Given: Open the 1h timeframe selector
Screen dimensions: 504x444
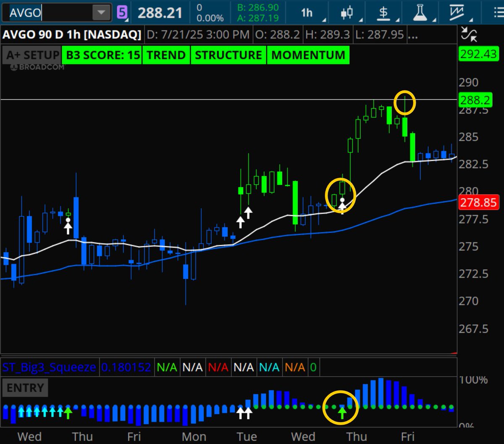Looking at the screenshot, I should pyautogui.click(x=307, y=13).
